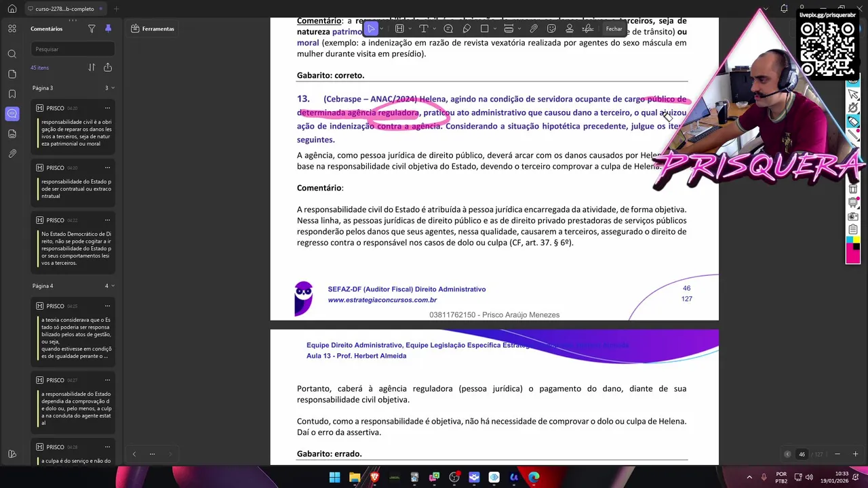This screenshot has height=488, width=868.
Task: Open a new tab with the plus button
Action: click(x=116, y=9)
